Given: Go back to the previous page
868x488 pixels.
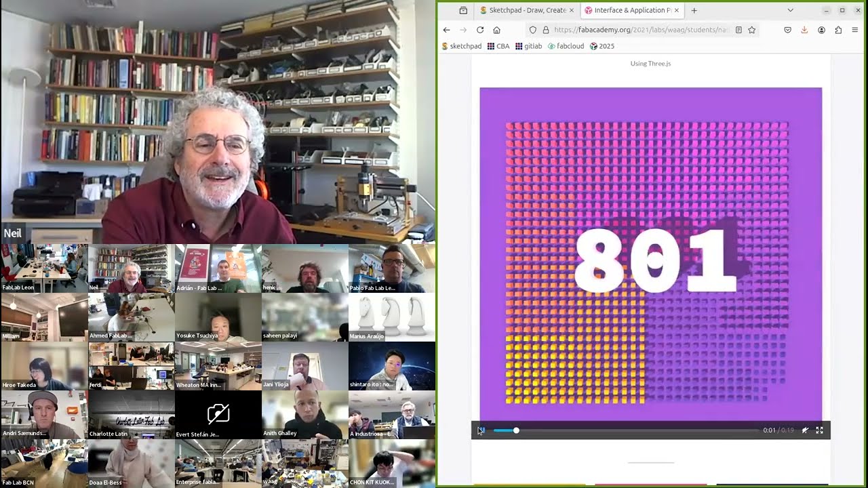Looking at the screenshot, I should 446,30.
